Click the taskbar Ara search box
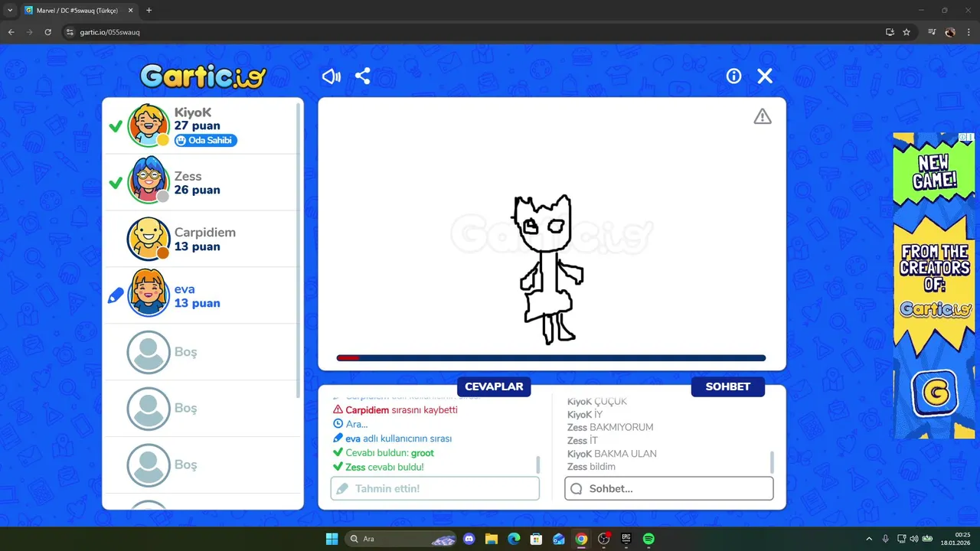 click(x=401, y=539)
